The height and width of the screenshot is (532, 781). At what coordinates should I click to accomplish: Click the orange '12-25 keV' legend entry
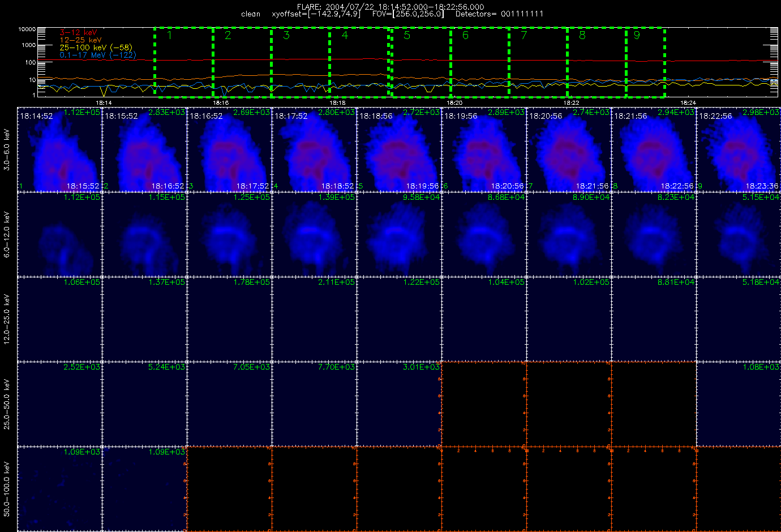pyautogui.click(x=80, y=40)
